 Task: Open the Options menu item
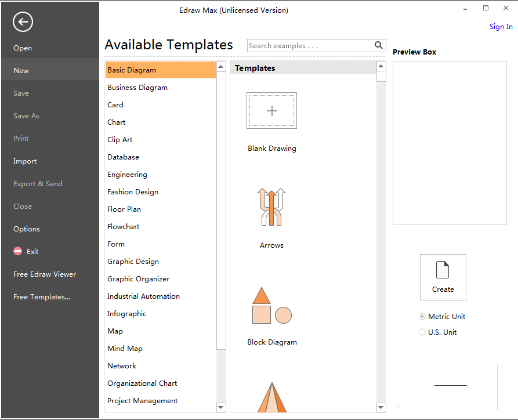pyautogui.click(x=27, y=229)
